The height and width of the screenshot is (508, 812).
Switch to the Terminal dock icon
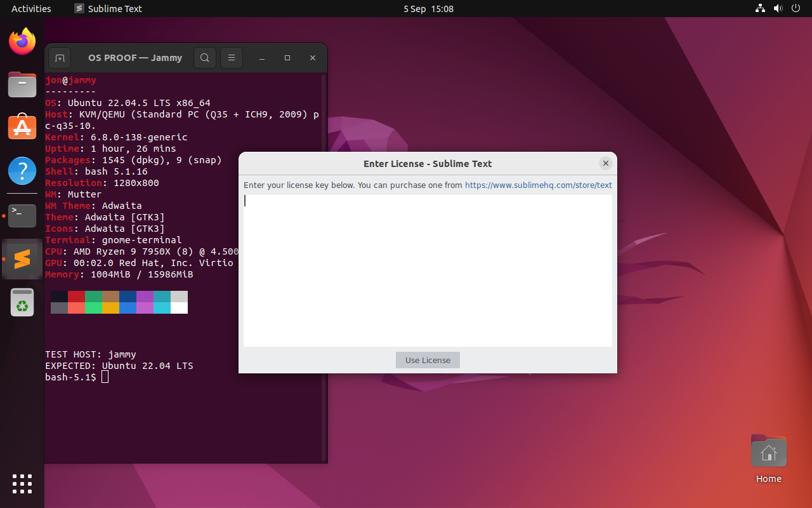(x=22, y=216)
